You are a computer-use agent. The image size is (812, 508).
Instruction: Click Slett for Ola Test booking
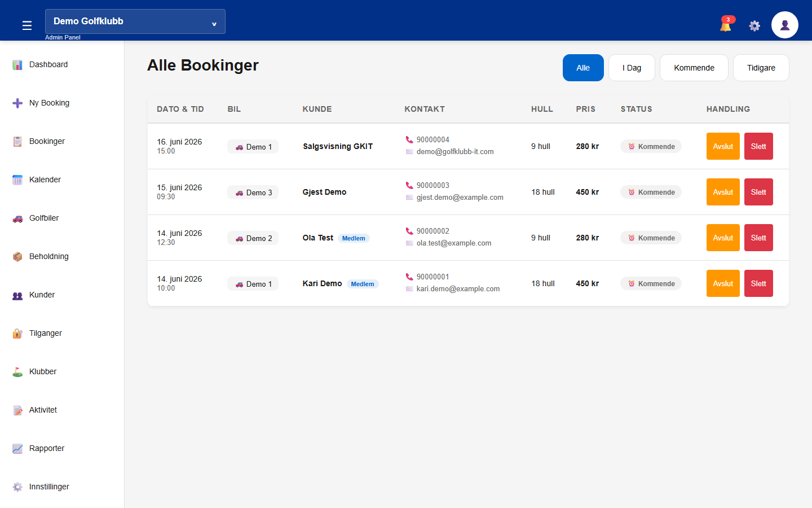coord(758,238)
